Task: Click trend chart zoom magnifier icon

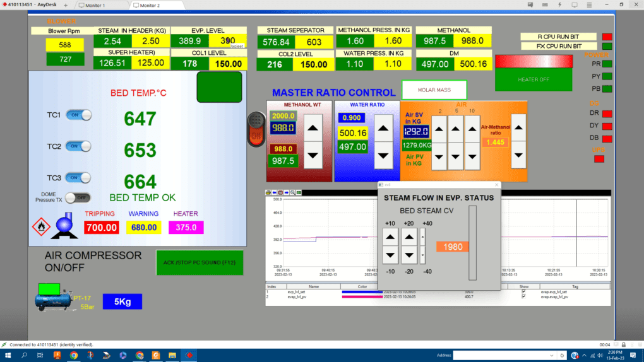Action: 293,192
